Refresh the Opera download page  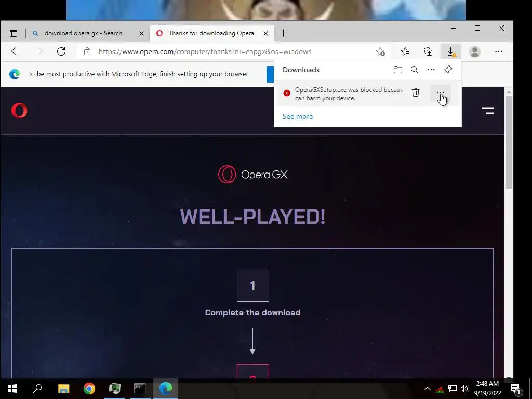click(x=61, y=51)
